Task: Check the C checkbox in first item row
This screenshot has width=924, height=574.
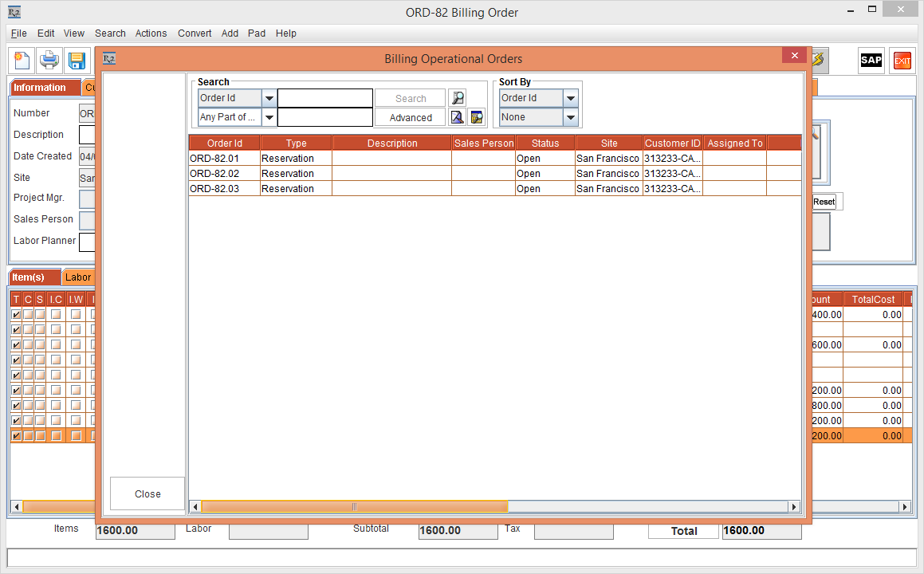Action: pos(28,315)
